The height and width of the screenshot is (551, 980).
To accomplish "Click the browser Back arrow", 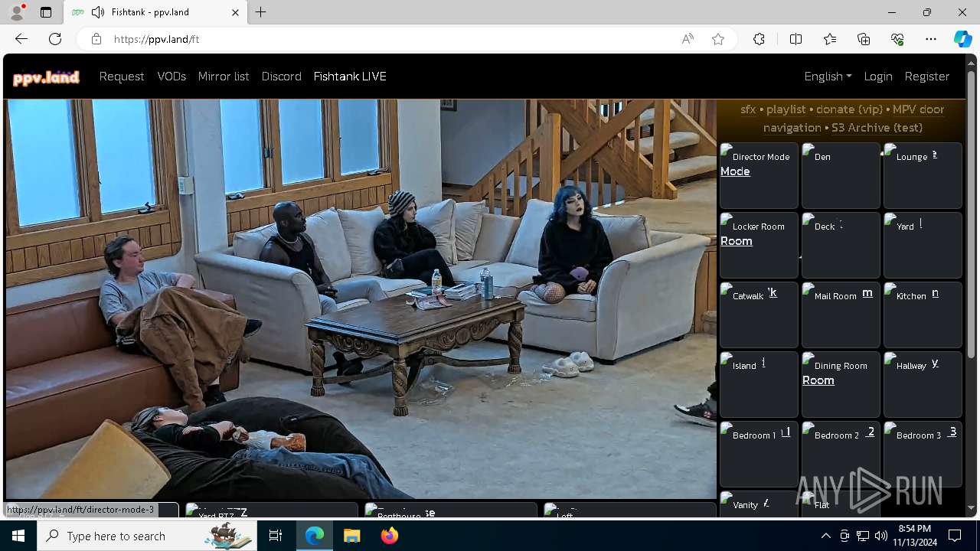I will pos(21,39).
